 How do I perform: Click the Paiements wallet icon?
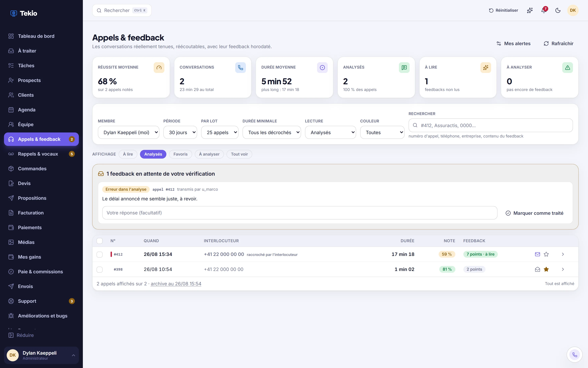(x=11, y=227)
